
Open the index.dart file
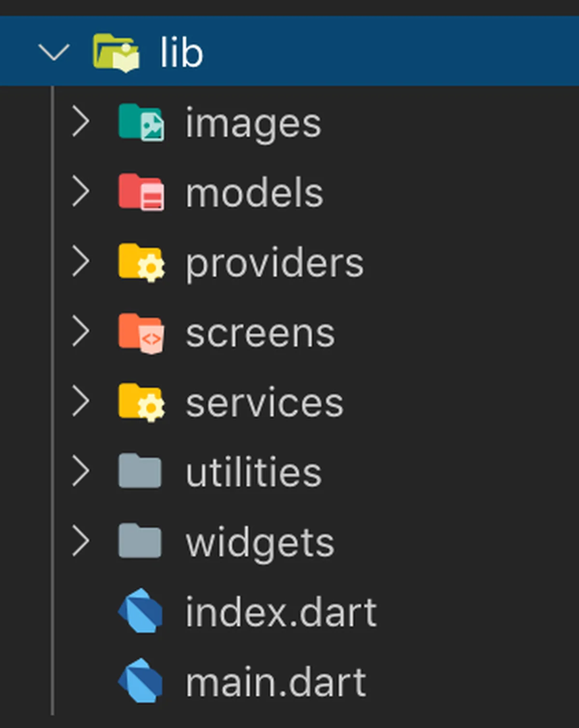[281, 612]
